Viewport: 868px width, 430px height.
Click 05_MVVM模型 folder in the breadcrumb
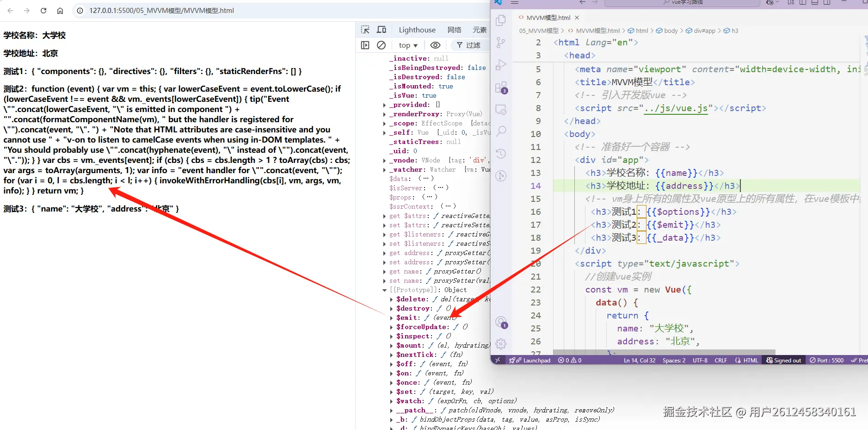click(x=539, y=31)
